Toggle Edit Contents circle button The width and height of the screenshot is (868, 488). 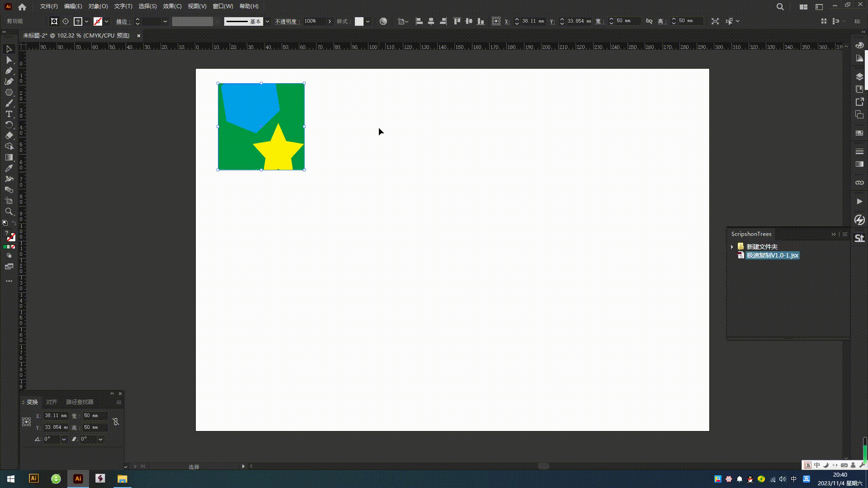66,21
